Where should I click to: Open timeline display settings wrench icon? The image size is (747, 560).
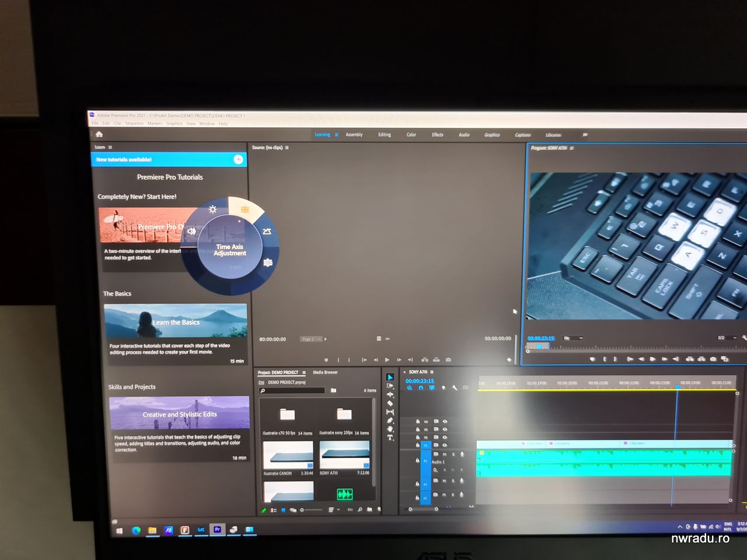point(454,387)
